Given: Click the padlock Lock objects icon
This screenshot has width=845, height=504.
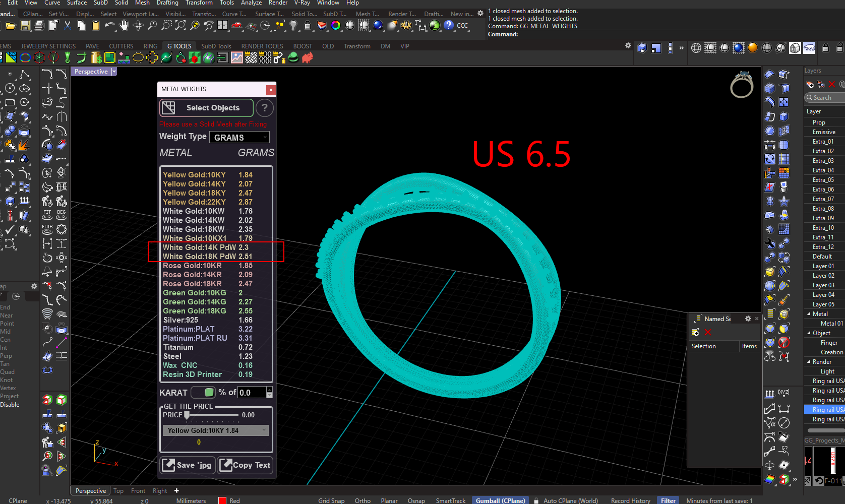Looking at the screenshot, I should tap(308, 25).
